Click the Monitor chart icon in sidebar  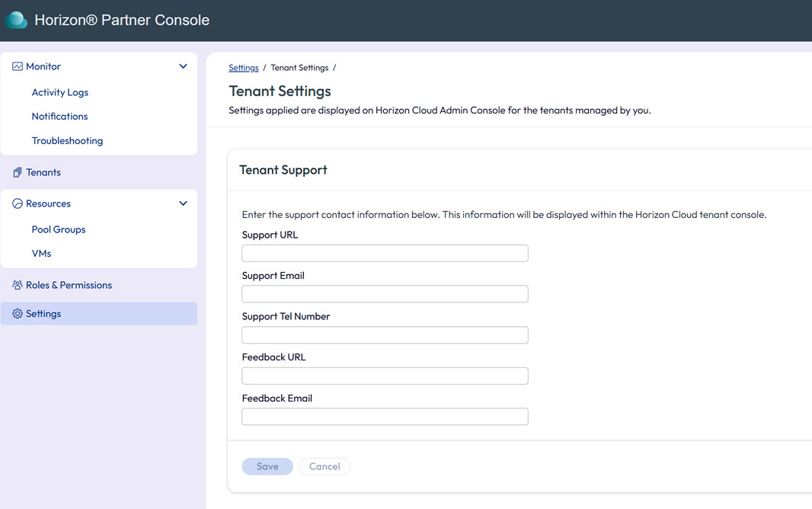(x=17, y=66)
